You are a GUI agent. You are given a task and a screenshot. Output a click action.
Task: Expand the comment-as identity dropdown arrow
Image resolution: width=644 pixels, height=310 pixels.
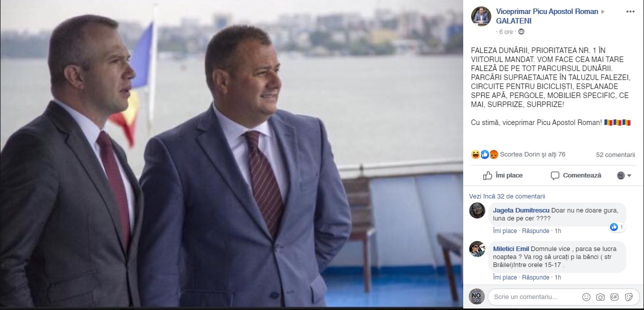point(629,176)
